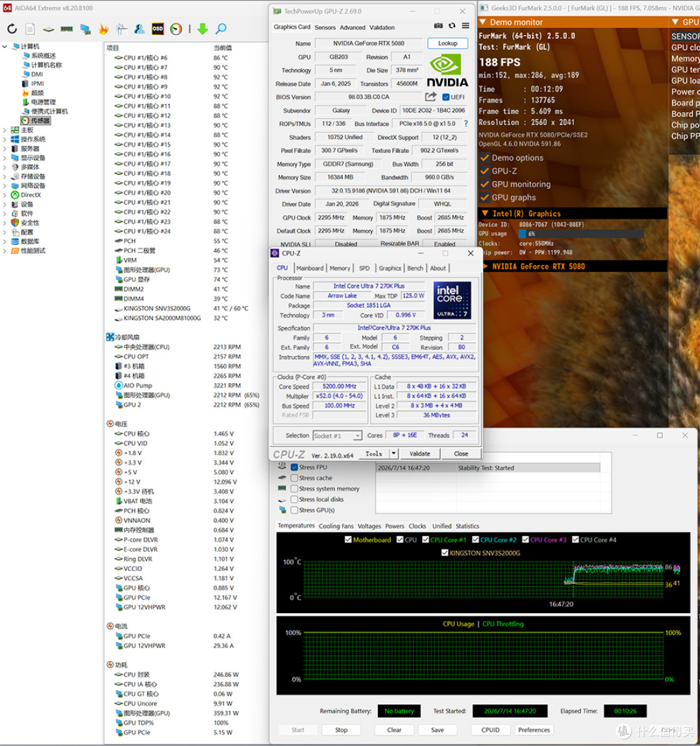Open the system stability test flame icon
Image resolution: width=700 pixels, height=746 pixels.
pyautogui.click(x=103, y=29)
